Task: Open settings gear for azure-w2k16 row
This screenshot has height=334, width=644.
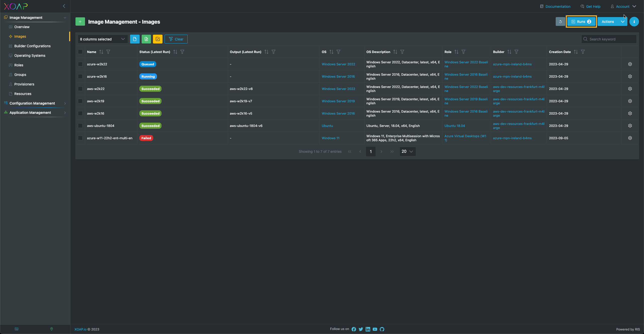Action: pyautogui.click(x=630, y=76)
